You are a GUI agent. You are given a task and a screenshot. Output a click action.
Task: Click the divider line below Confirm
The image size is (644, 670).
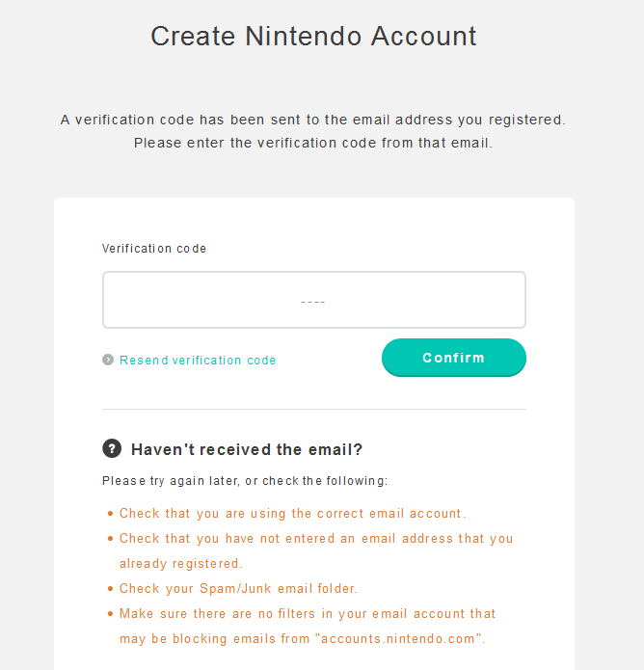point(314,410)
